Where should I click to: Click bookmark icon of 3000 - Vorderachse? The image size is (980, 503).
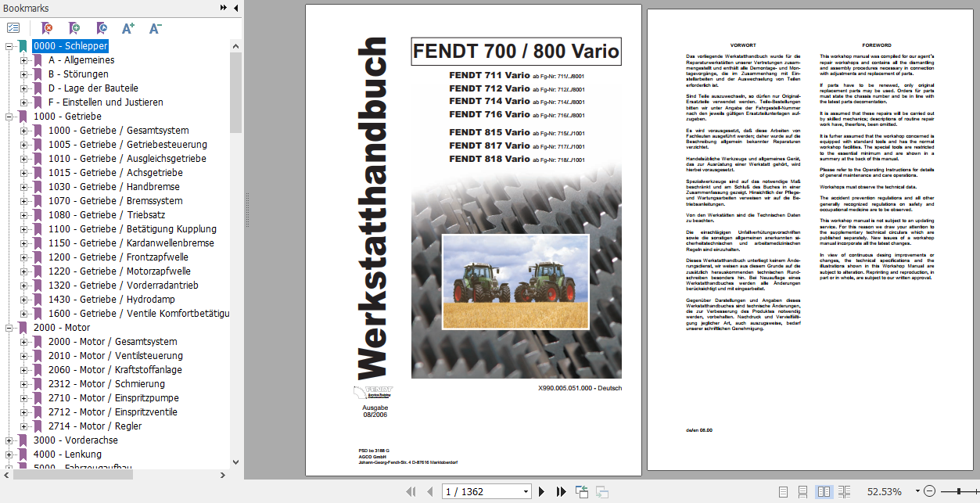point(23,440)
